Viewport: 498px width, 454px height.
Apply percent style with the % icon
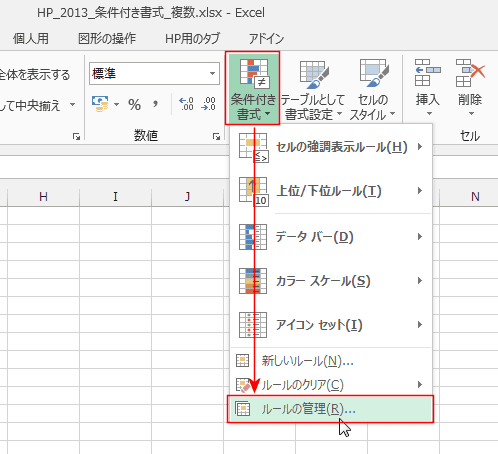pyautogui.click(x=134, y=105)
